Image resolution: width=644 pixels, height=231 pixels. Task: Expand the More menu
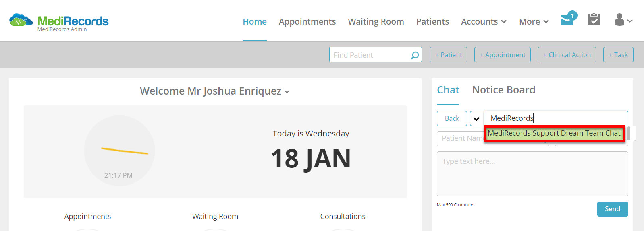coord(534,22)
